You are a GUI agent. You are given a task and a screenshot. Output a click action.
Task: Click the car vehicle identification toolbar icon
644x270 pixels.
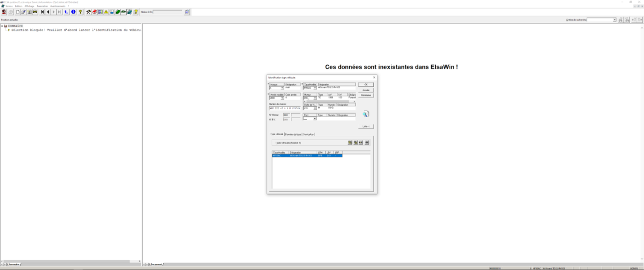tap(35, 12)
